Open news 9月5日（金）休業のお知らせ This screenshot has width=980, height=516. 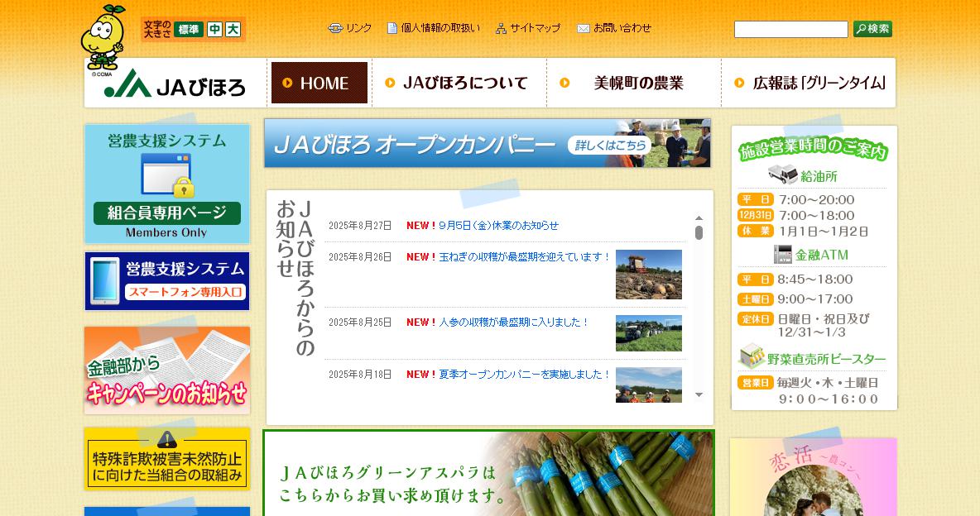498,226
